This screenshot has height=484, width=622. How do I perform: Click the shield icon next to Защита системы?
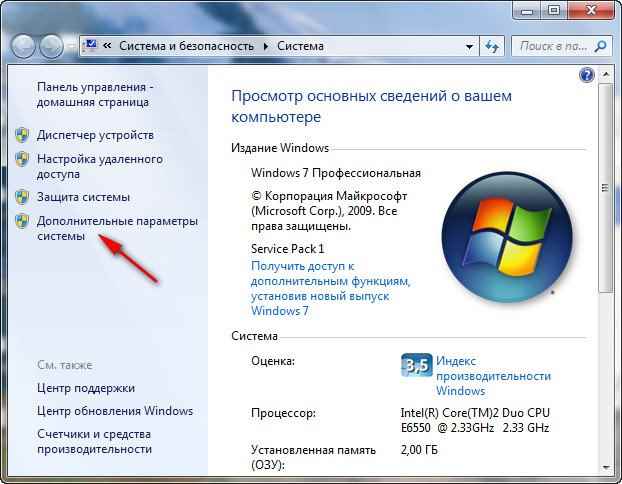coord(22,197)
